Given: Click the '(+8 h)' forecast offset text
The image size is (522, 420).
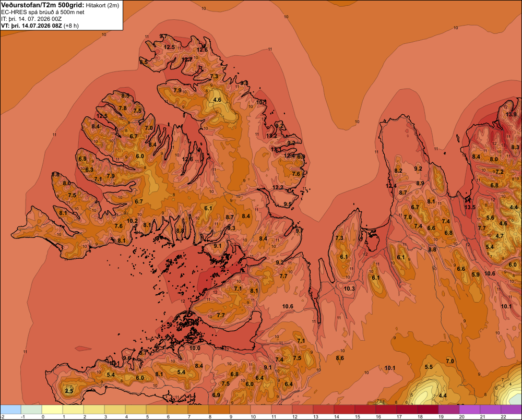Looking at the screenshot, I should 71,26.
